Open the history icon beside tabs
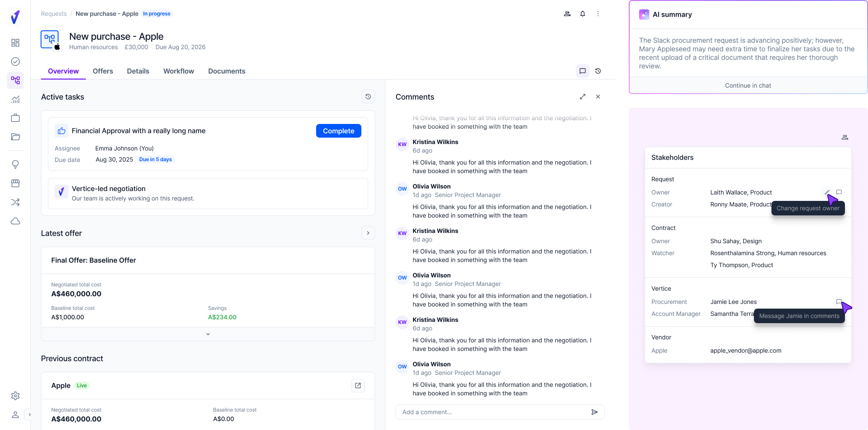868x430 pixels. tap(598, 71)
